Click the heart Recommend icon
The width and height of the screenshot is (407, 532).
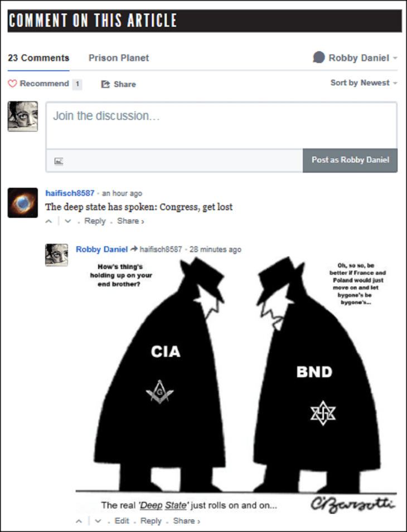click(x=12, y=84)
